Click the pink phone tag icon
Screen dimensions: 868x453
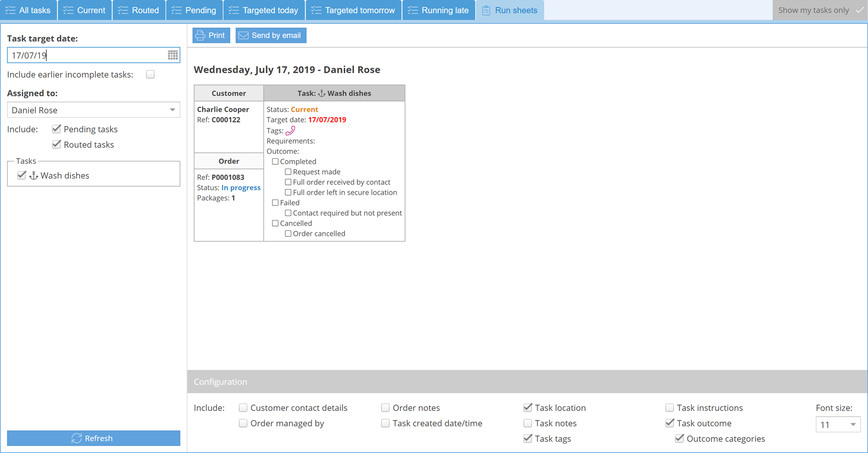click(290, 131)
